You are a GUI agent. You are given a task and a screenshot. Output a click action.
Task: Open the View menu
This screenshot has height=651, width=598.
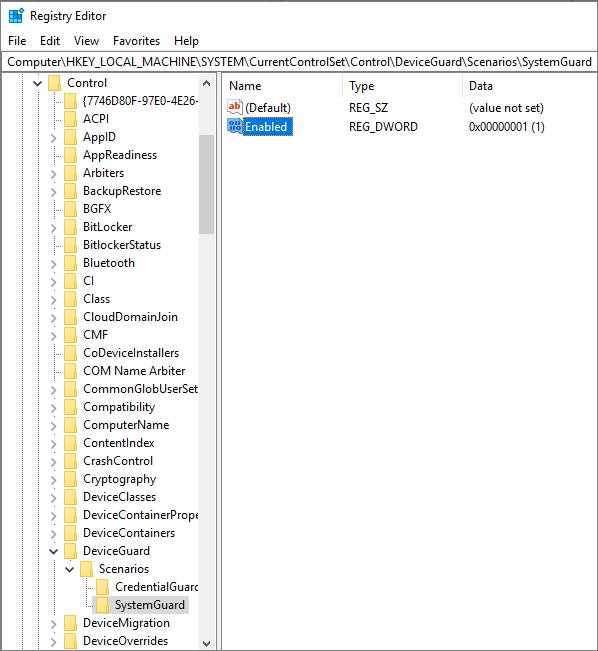(x=86, y=41)
